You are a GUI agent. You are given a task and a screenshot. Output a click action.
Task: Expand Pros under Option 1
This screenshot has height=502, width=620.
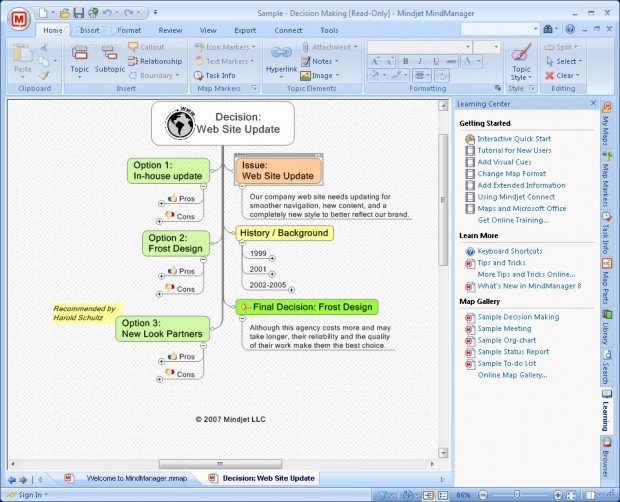point(161,203)
